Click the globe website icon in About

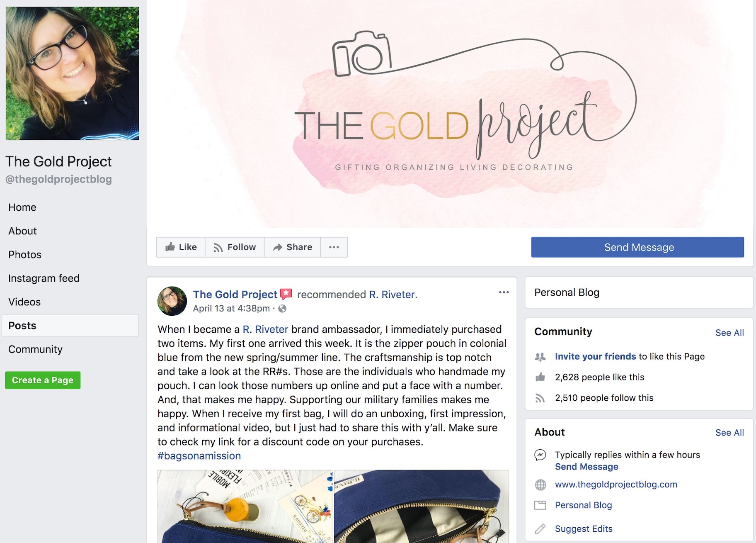click(x=540, y=485)
